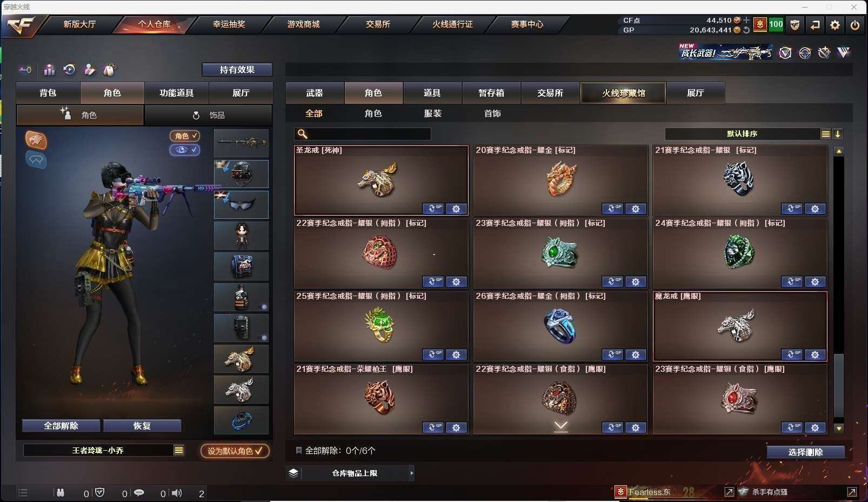
Task: Click the search magnifier icon
Action: pos(303,134)
